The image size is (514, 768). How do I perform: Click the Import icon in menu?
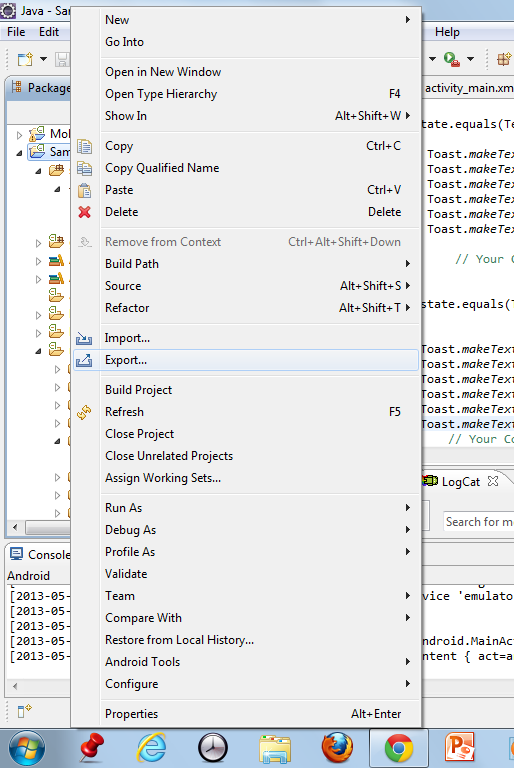pyautogui.click(x=84, y=338)
